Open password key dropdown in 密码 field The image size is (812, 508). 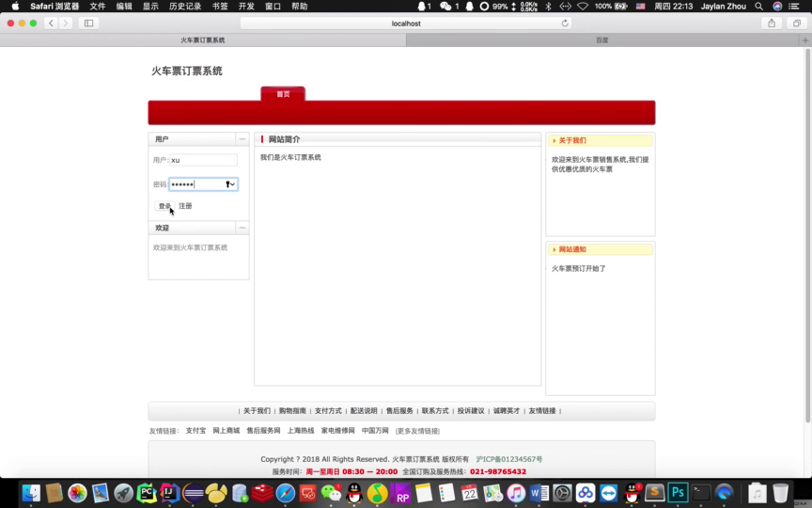[x=230, y=184]
